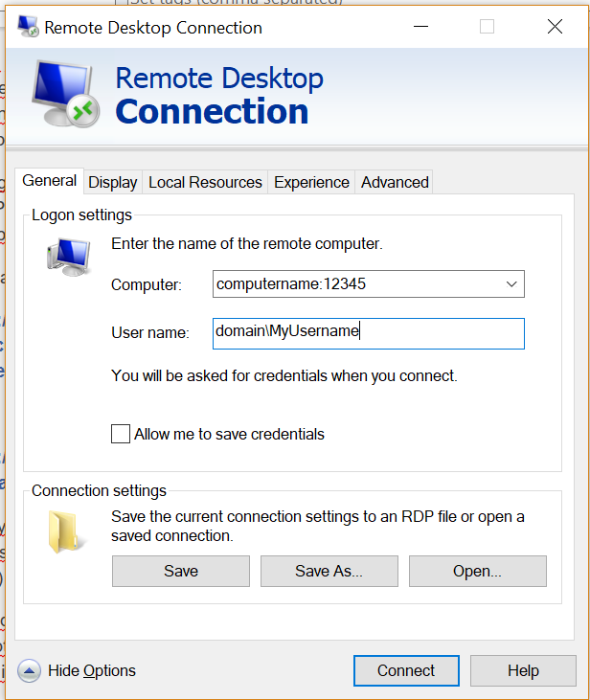590x700 pixels.
Task: Focus the User name input field
Action: coord(369,333)
